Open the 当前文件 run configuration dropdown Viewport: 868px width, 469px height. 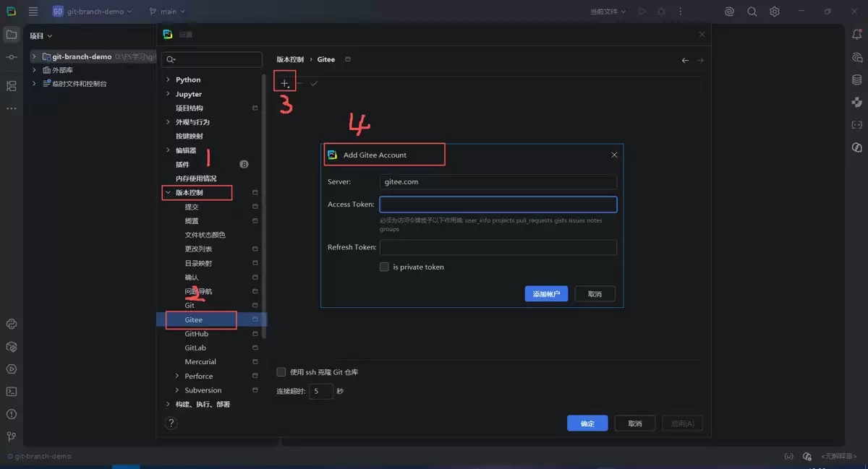(608, 12)
